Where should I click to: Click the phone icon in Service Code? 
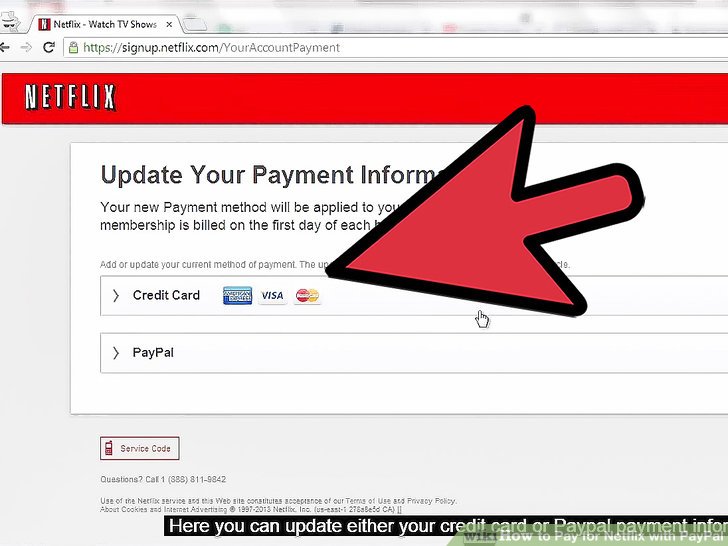(109, 448)
